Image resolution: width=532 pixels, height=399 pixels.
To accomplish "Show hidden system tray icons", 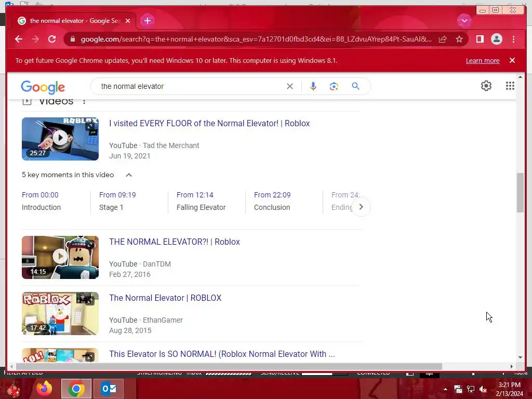I will click(x=445, y=389).
